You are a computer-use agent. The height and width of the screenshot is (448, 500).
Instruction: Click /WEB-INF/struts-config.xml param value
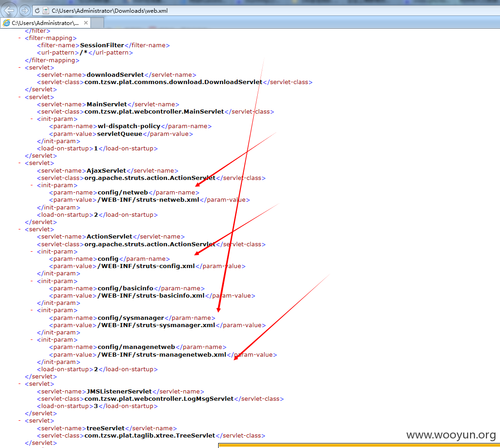146,266
